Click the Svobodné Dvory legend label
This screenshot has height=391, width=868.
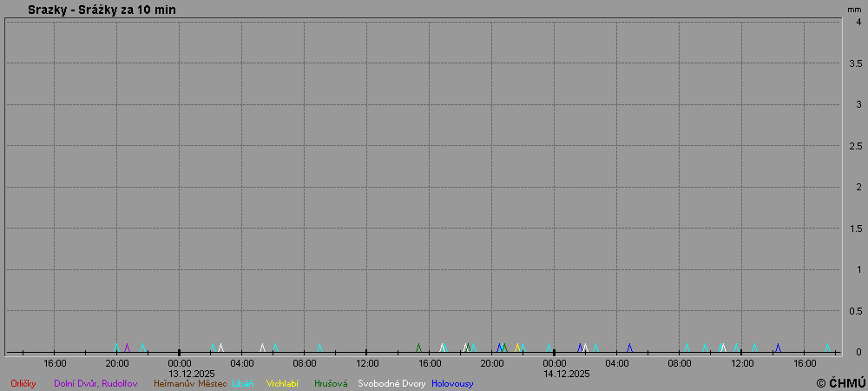(x=391, y=383)
